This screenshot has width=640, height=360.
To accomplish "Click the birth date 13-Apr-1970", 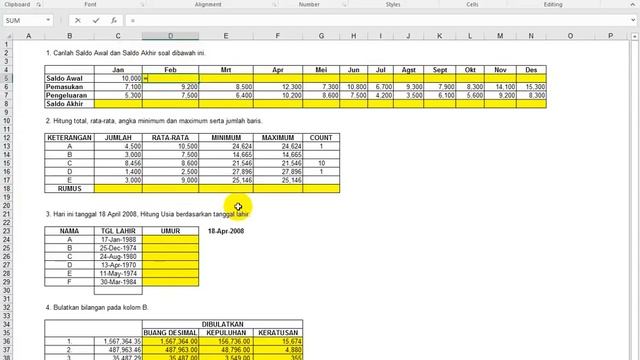I will [118, 265].
